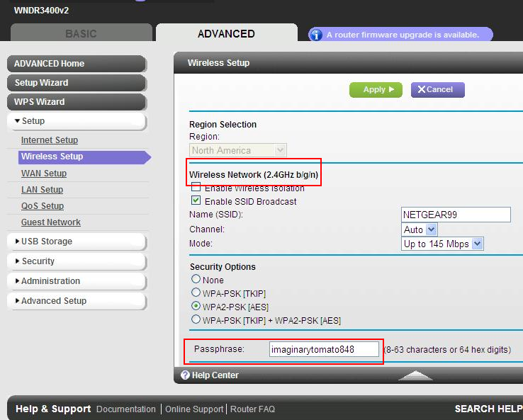The height and width of the screenshot is (420, 523).
Task: Open the WPS Wizard
Action: [x=77, y=102]
